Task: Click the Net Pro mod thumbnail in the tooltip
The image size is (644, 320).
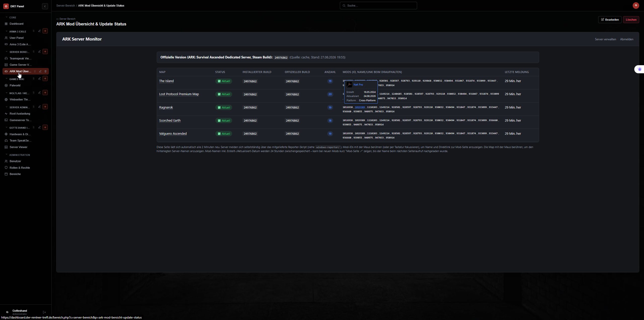Action: coord(349,85)
